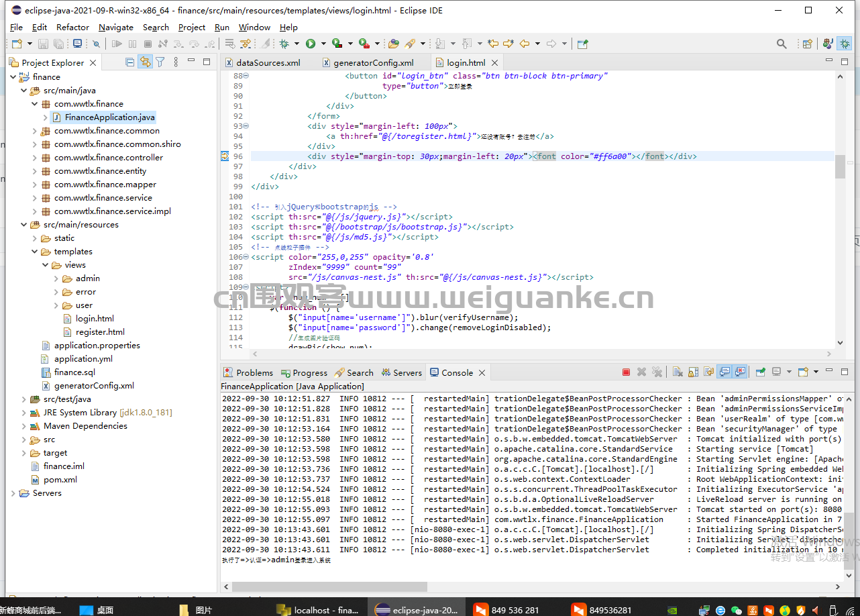Image resolution: width=860 pixels, height=616 pixels.
Task: Open the File menu
Action: [16, 28]
